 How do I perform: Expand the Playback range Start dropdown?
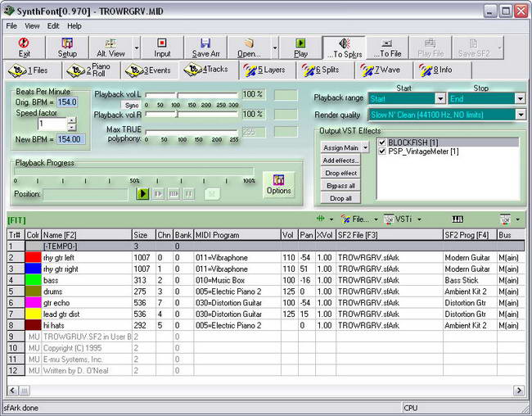pos(438,98)
